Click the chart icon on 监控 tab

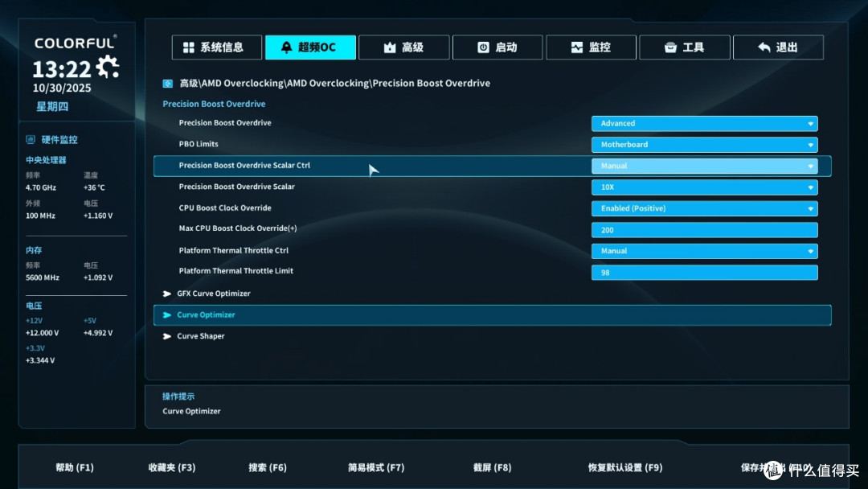577,47
